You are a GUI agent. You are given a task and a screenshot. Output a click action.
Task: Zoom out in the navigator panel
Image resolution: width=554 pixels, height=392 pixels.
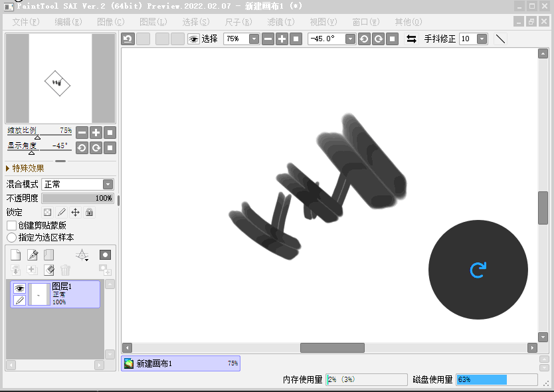pos(82,133)
